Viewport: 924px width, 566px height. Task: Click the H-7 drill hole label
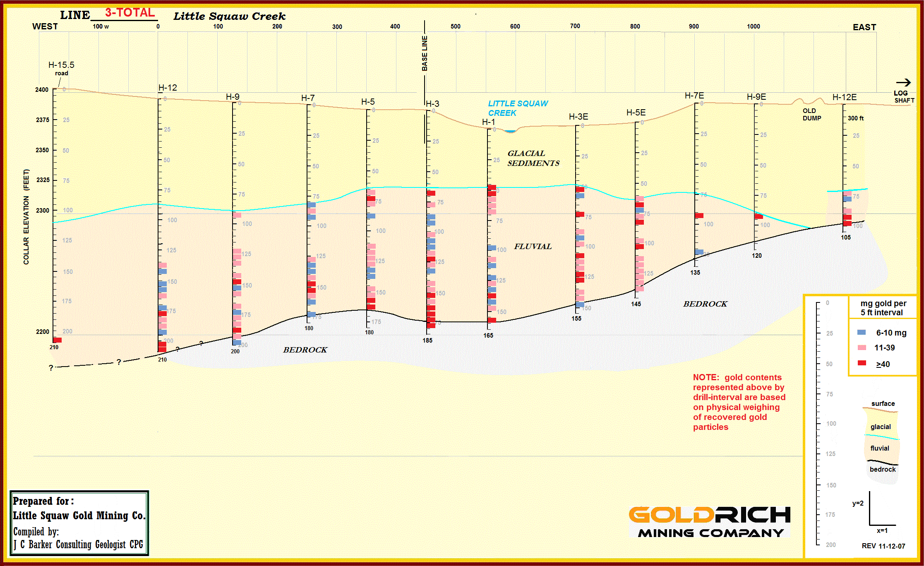[x=308, y=98]
